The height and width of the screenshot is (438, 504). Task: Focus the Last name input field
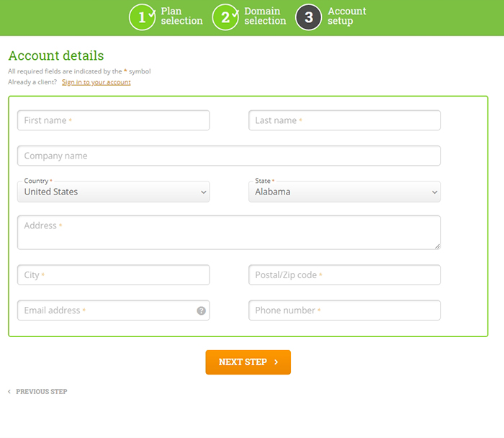[344, 120]
